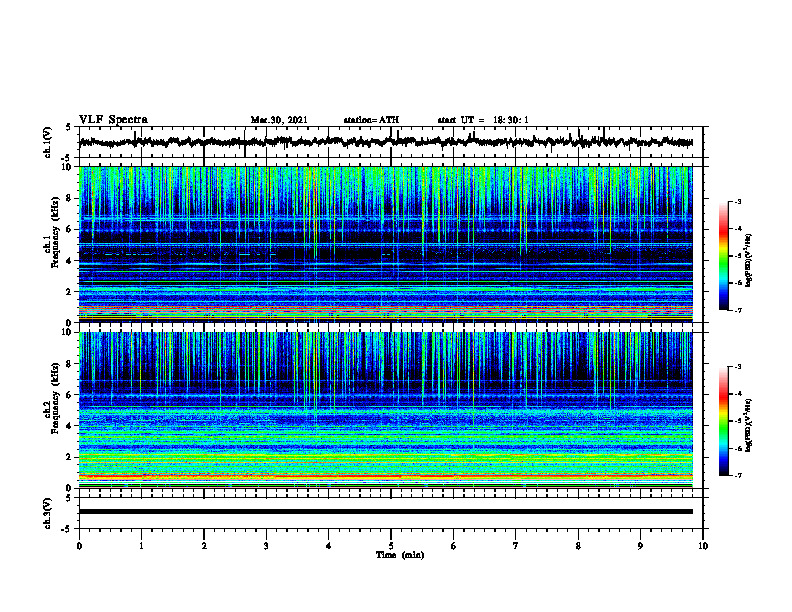Click time axis tick label "1"
Image resolution: width=792 pixels, height=612 pixels.
tap(141, 546)
